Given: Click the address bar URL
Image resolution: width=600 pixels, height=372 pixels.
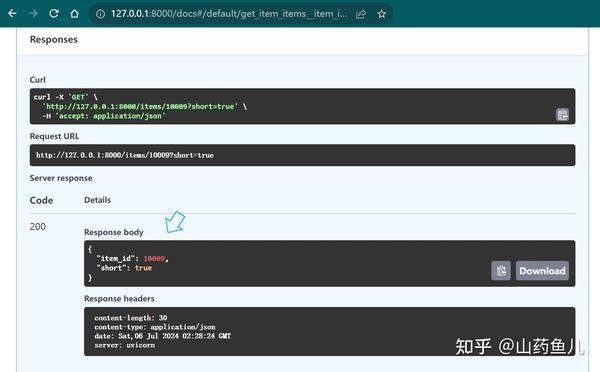Looking at the screenshot, I should point(229,14).
